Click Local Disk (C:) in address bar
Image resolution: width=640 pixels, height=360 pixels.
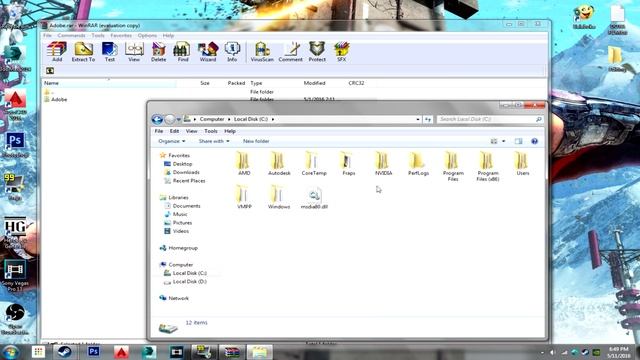[x=251, y=119]
